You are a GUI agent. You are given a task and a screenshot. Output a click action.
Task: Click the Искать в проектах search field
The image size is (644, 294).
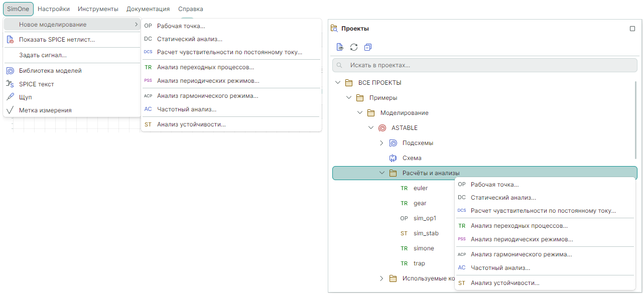tap(484, 65)
